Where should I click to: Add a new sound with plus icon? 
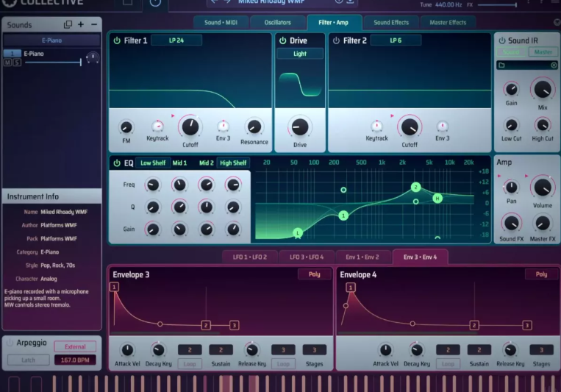click(x=81, y=24)
